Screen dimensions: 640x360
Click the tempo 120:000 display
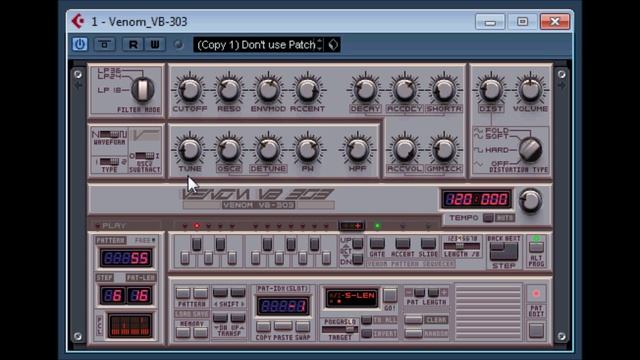pos(476,199)
